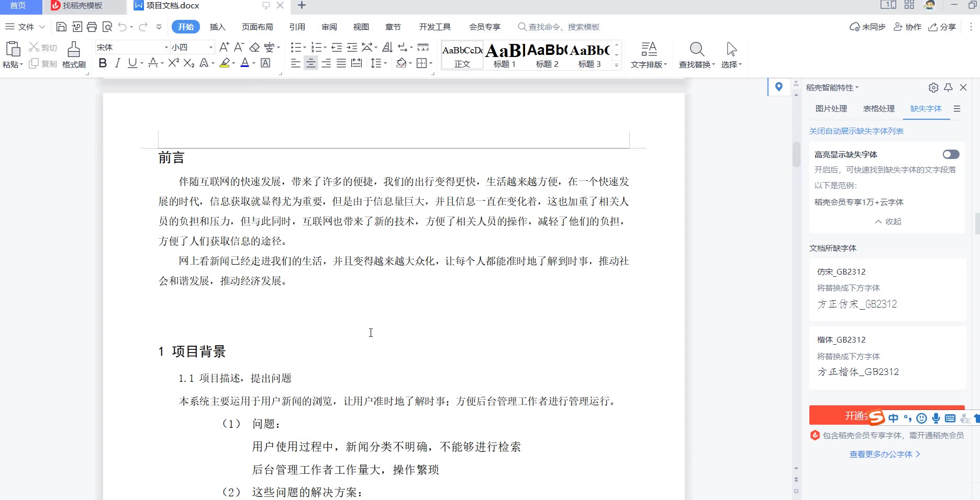
Task: Switch to 审阅 ribbon tab
Action: 329,27
